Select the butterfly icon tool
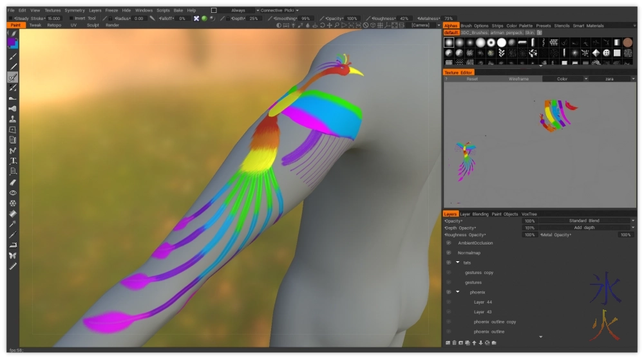644x359 pixels. pyautogui.click(x=13, y=255)
